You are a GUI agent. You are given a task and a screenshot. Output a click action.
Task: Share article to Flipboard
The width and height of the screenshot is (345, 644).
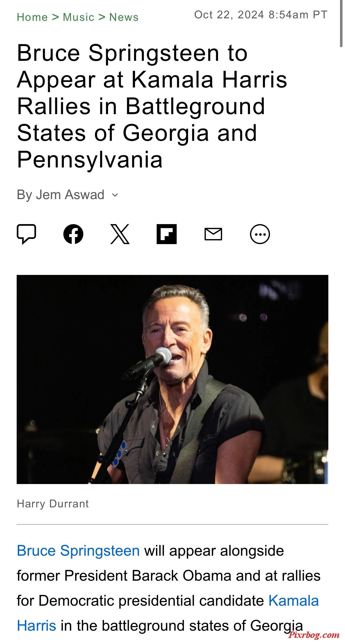click(x=167, y=234)
